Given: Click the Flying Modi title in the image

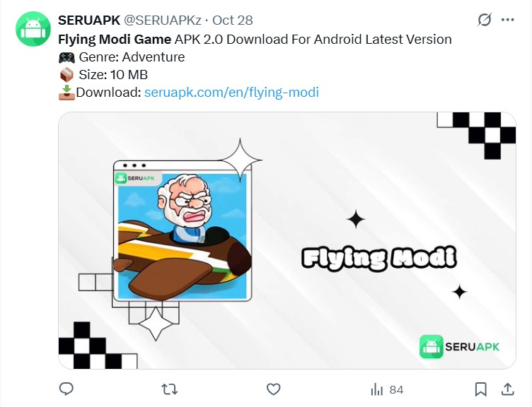Looking at the screenshot, I should pos(378,259).
